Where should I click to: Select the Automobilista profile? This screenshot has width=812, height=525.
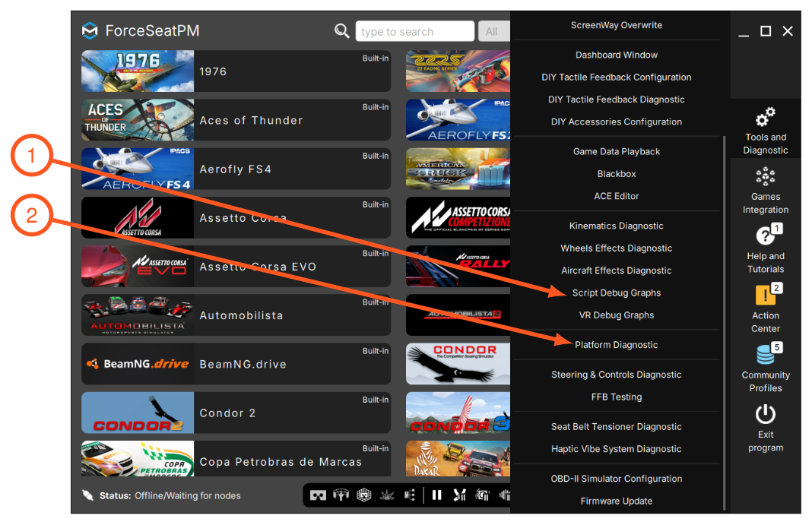pos(236,315)
